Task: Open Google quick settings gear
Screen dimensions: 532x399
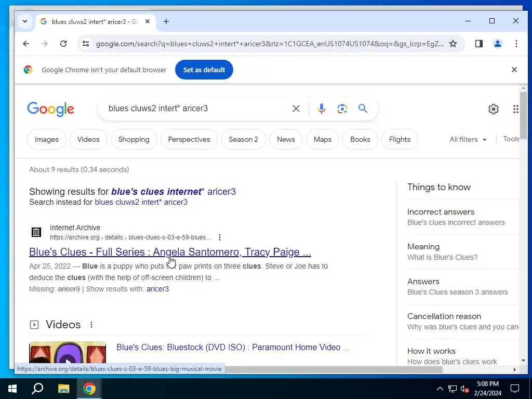Action: point(494,109)
